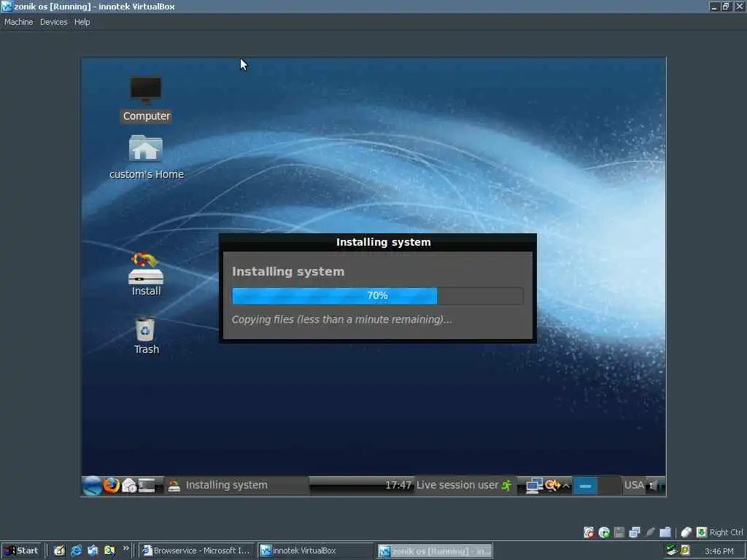Image resolution: width=747 pixels, height=560 pixels.
Task: Click the Copying files status text
Action: (341, 319)
